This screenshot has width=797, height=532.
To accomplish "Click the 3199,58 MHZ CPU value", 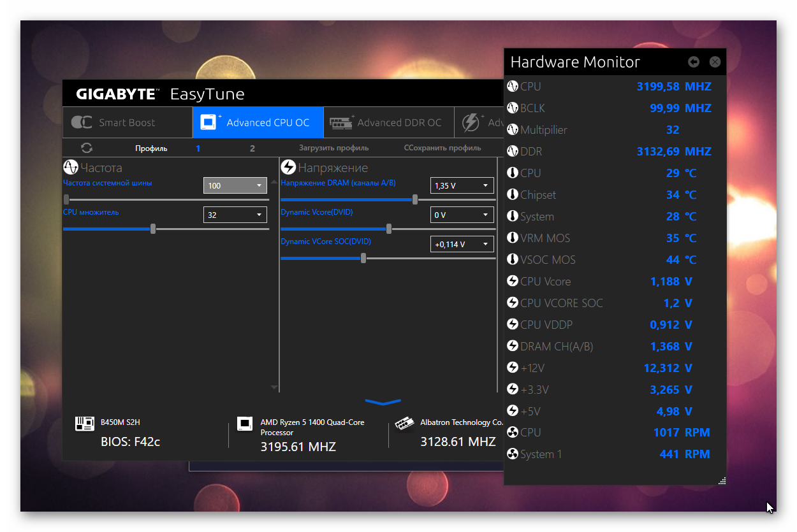I will tap(674, 87).
